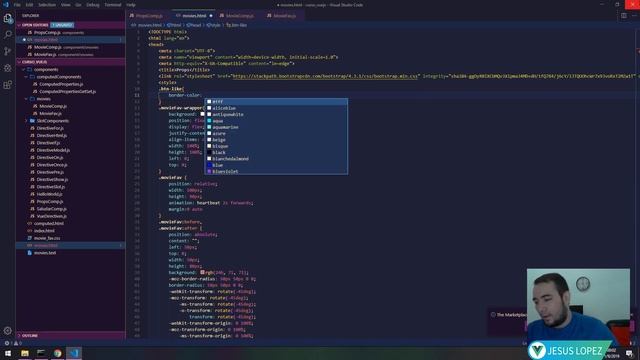Click the VS Code logo in title bar
This screenshot has height=360, width=640.
[x=5, y=5]
